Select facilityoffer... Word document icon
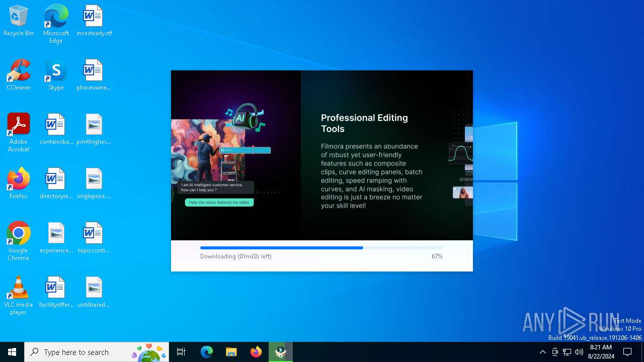This screenshot has width=644, height=362. [x=56, y=293]
